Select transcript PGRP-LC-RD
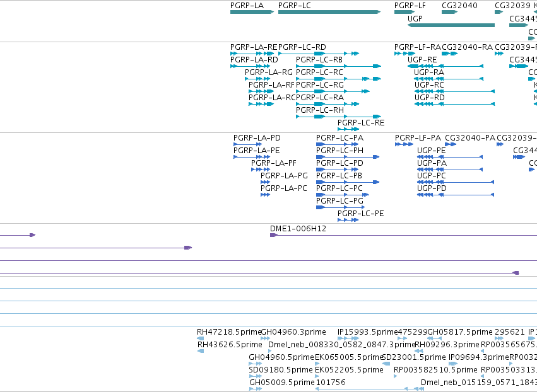This screenshot has height=392, width=537. coord(302,47)
